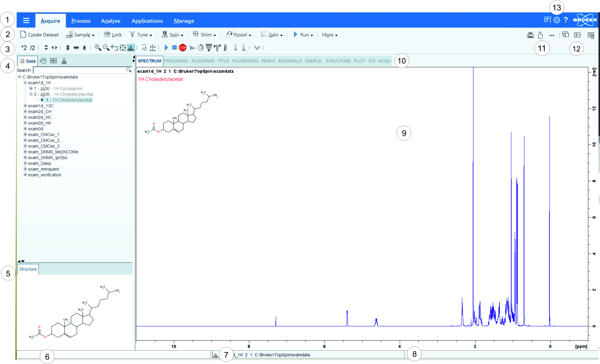Click the zoom out magnifier icon
600x364 pixels.
[106, 48]
